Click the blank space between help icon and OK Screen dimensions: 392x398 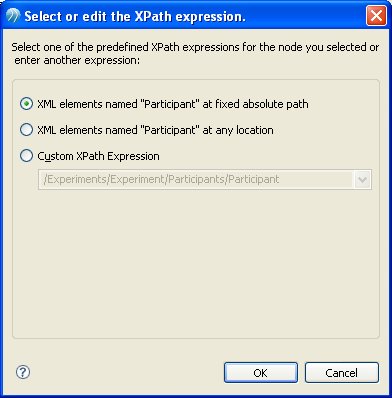127,372
